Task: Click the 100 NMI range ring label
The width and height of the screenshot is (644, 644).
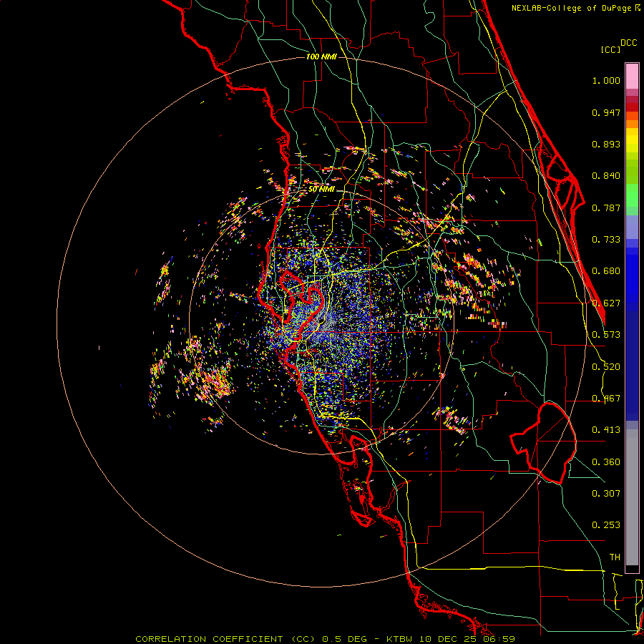Action: click(x=321, y=57)
